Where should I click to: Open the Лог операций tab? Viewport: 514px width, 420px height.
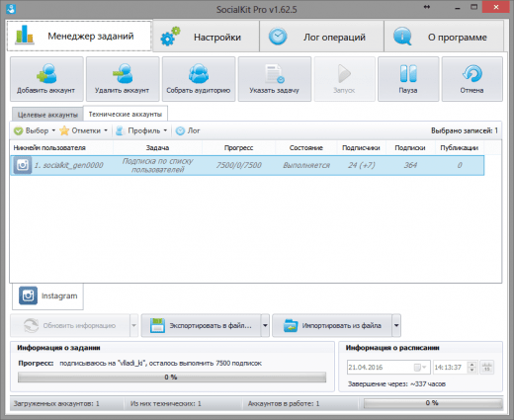pos(321,37)
